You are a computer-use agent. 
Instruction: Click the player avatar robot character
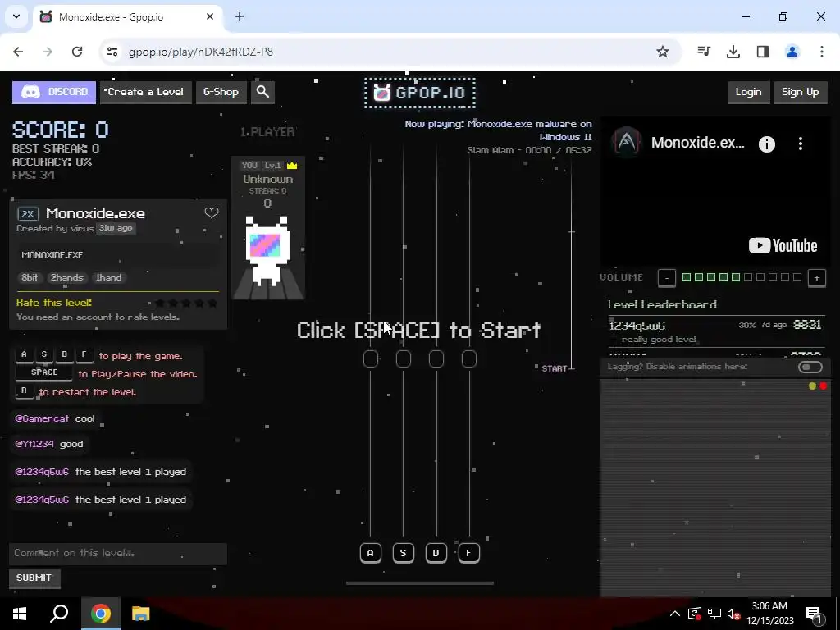(267, 250)
